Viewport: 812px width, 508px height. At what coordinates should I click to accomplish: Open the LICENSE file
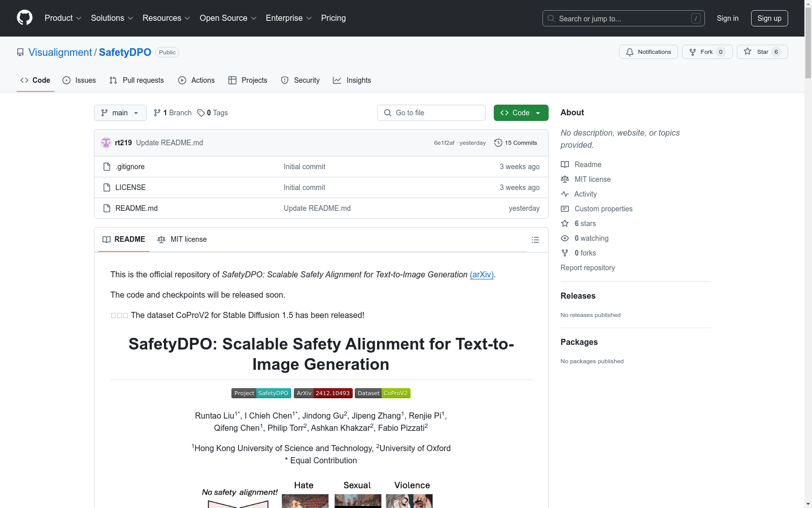pos(130,187)
